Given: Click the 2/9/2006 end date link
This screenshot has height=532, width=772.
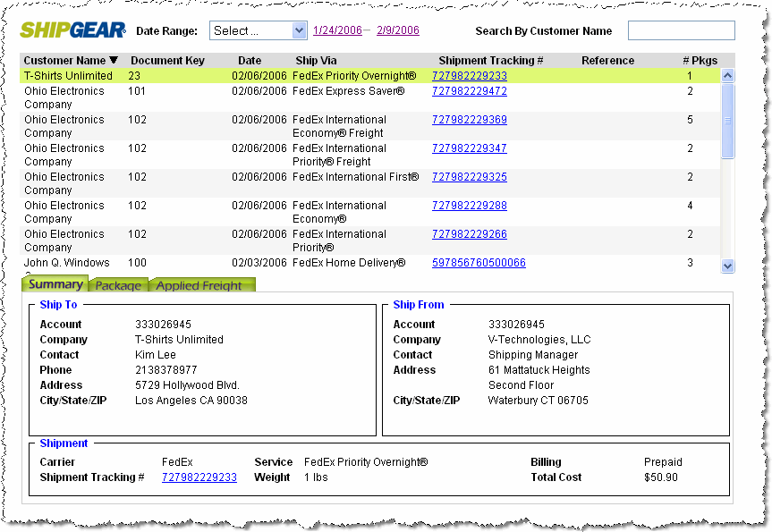Looking at the screenshot, I should point(398,30).
